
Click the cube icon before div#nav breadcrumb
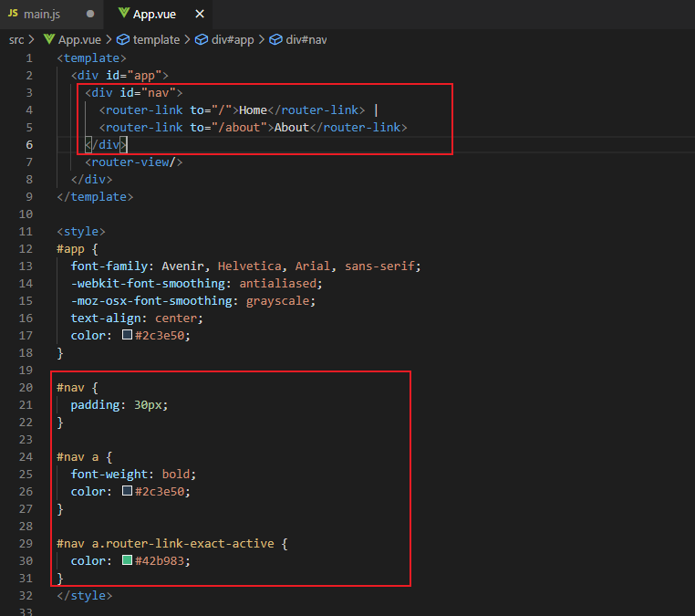pos(275,40)
